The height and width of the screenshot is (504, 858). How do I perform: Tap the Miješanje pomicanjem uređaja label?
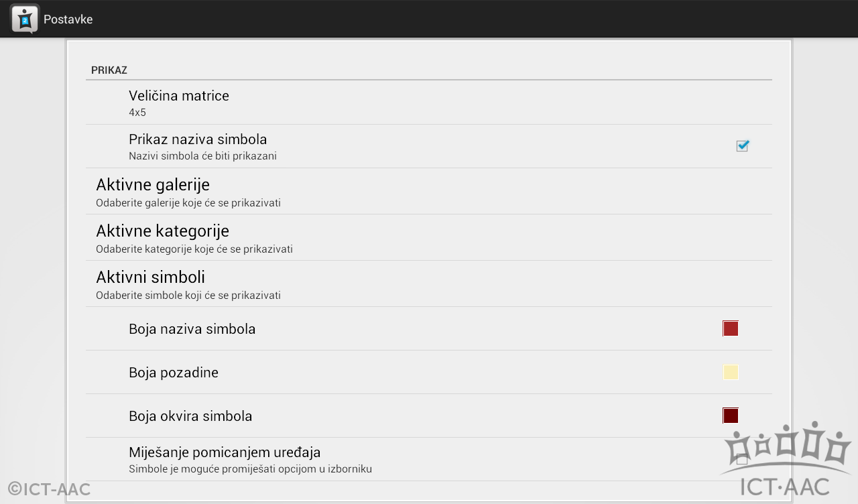point(225,452)
